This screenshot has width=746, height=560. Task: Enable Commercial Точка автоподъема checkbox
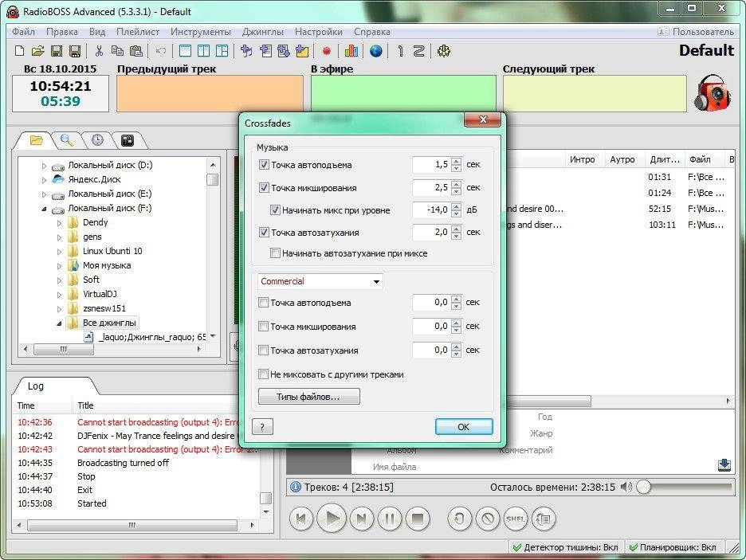(263, 303)
